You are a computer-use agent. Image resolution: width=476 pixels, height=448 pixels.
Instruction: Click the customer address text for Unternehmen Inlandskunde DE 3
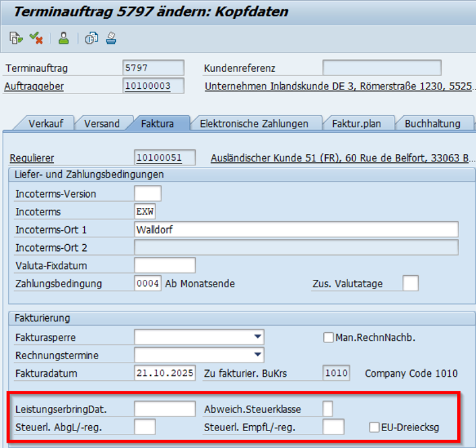337,86
